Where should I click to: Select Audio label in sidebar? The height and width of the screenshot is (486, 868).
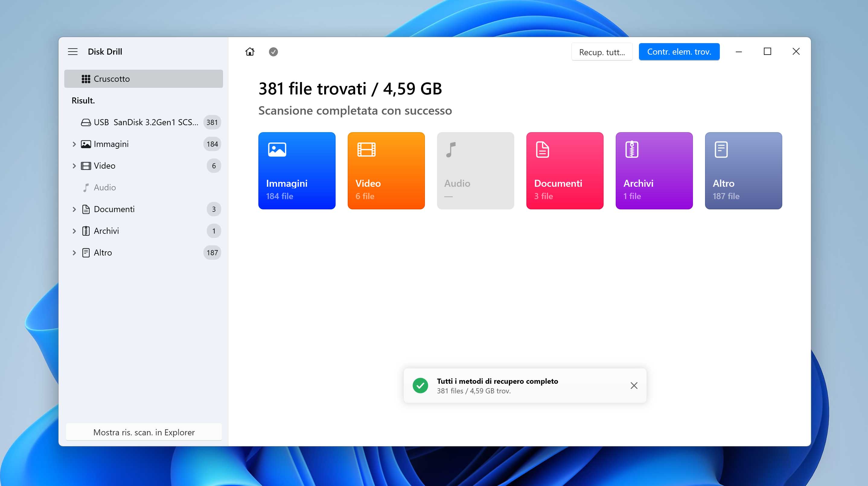(x=105, y=188)
